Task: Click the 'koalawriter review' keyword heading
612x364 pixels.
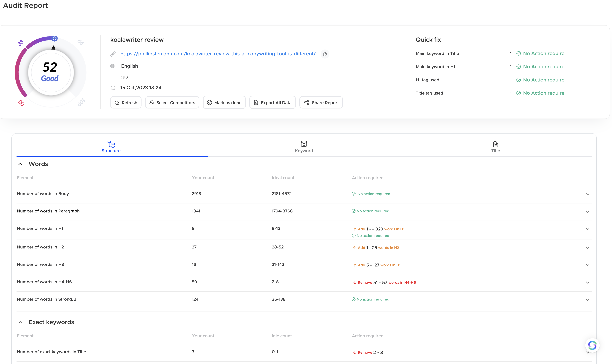Action: pyautogui.click(x=137, y=40)
